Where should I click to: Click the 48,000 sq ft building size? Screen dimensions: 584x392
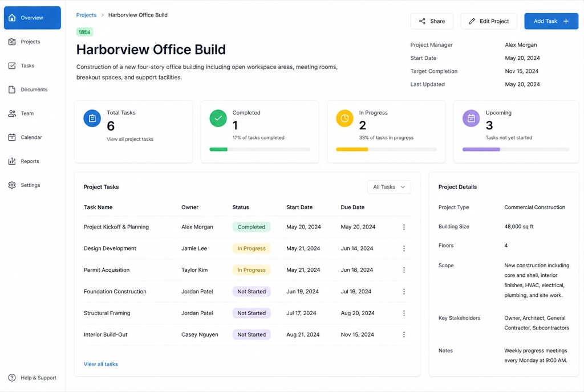519,227
